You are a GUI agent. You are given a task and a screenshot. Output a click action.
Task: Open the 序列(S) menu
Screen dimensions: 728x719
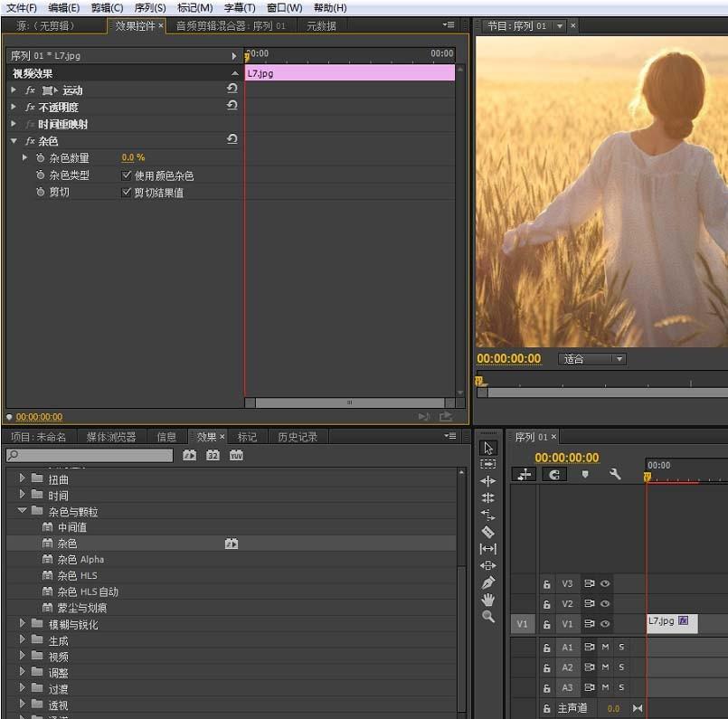150,7
